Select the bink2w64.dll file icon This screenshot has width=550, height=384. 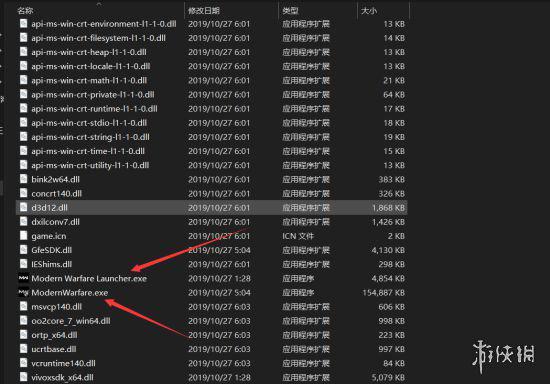[x=24, y=179]
